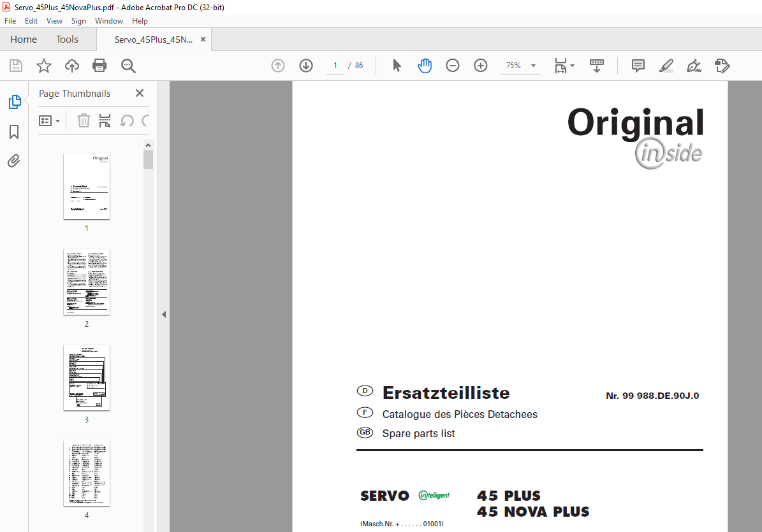Select the arrow Selection tool
Screen dimensions: 762x532
point(397,66)
